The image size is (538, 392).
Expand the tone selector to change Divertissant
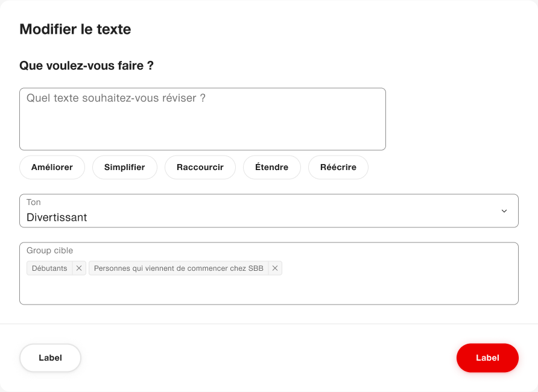504,211
